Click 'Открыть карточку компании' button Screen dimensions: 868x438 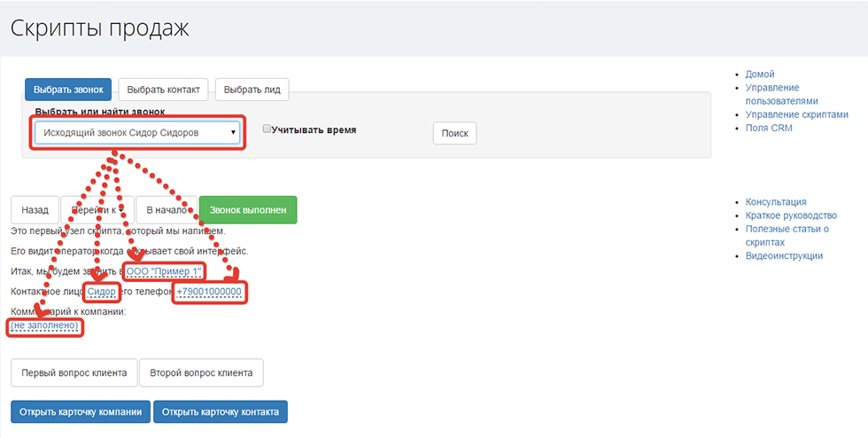pyautogui.click(x=80, y=411)
